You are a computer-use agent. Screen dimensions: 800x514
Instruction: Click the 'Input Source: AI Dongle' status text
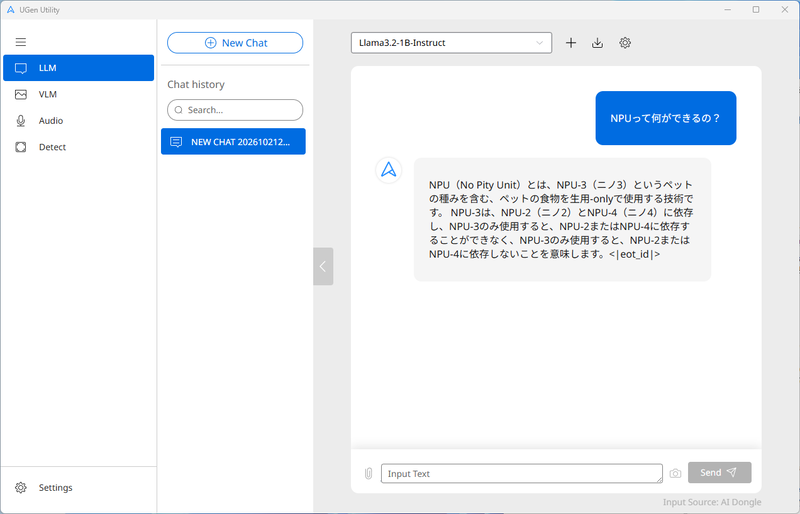[x=712, y=502]
